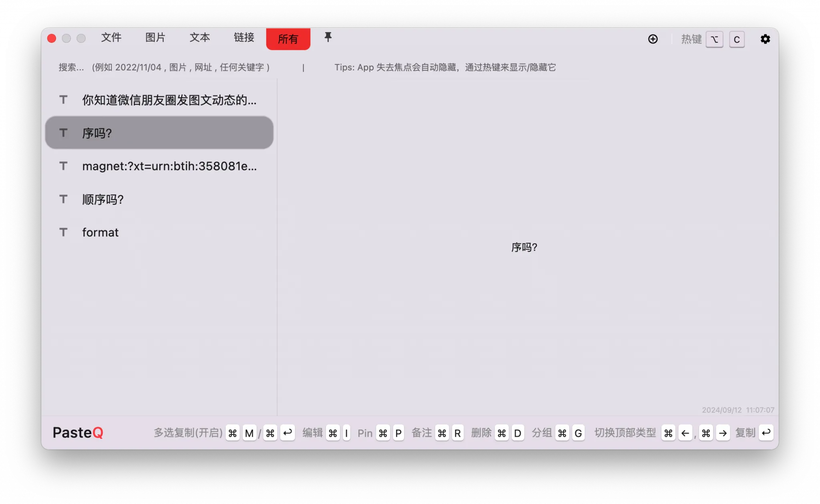Click 切换顶部类型 left arrow key
Viewport: 820px width, 504px height.
pyautogui.click(x=685, y=433)
